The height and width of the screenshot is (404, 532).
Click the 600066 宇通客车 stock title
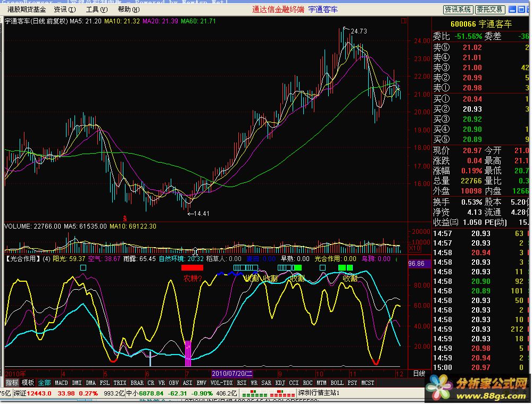point(481,24)
